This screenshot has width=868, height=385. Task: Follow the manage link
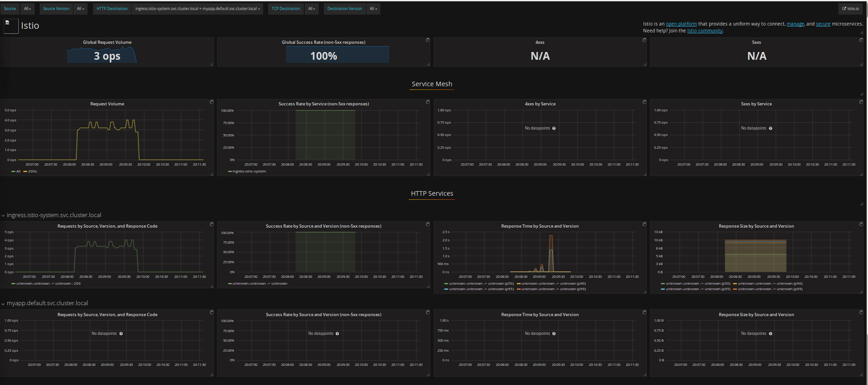pos(795,24)
